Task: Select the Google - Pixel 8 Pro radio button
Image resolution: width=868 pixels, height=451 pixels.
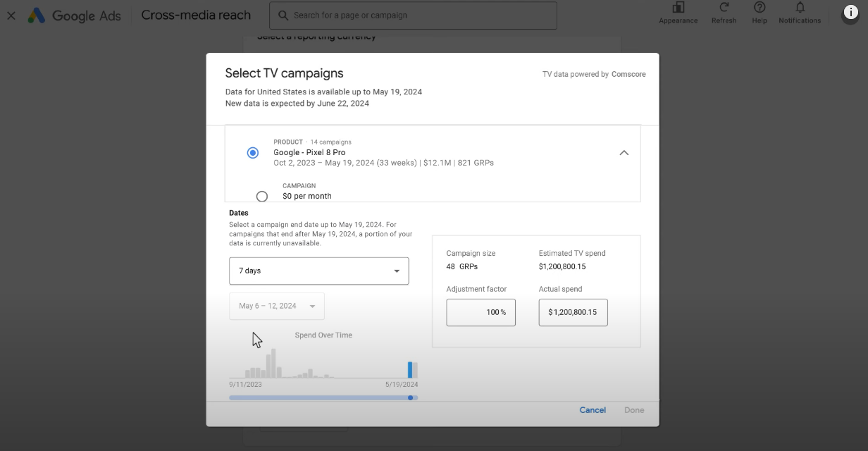Action: [x=253, y=153]
